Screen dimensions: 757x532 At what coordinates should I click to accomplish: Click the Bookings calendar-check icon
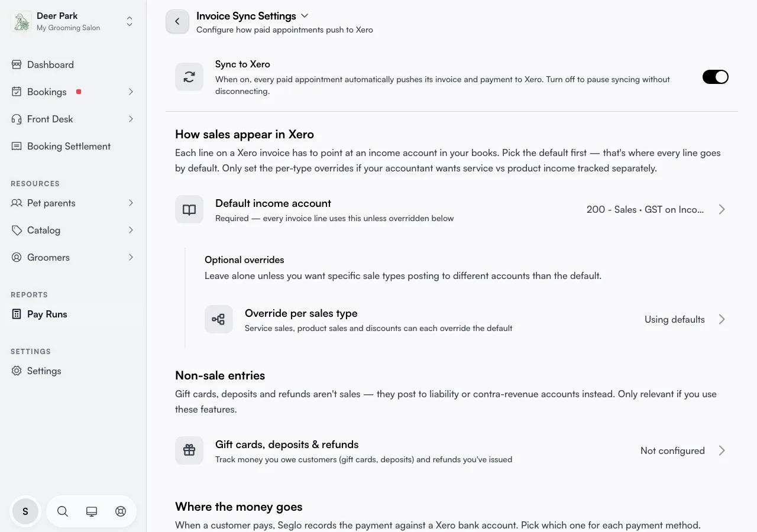tap(17, 92)
